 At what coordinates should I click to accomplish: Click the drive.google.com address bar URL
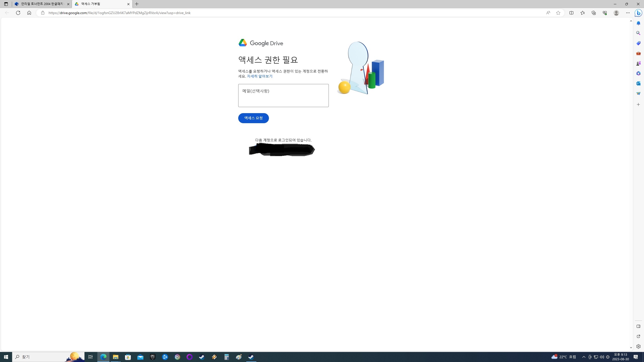point(119,13)
